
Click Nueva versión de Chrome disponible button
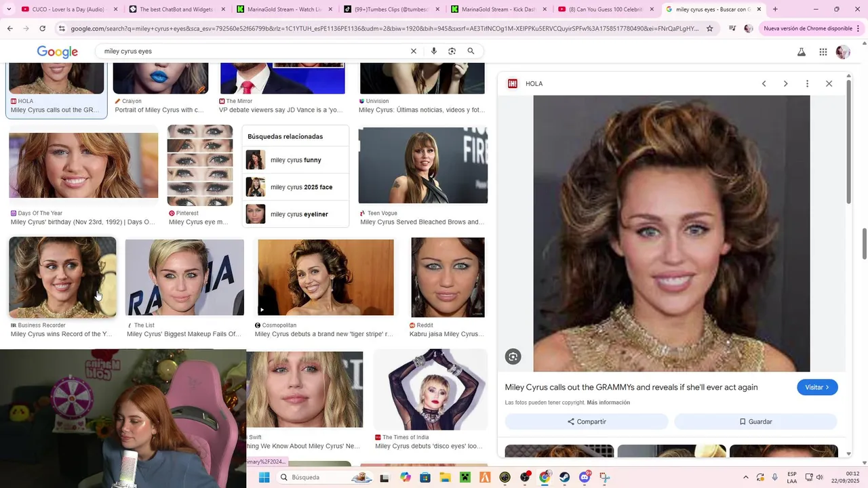[x=807, y=28]
